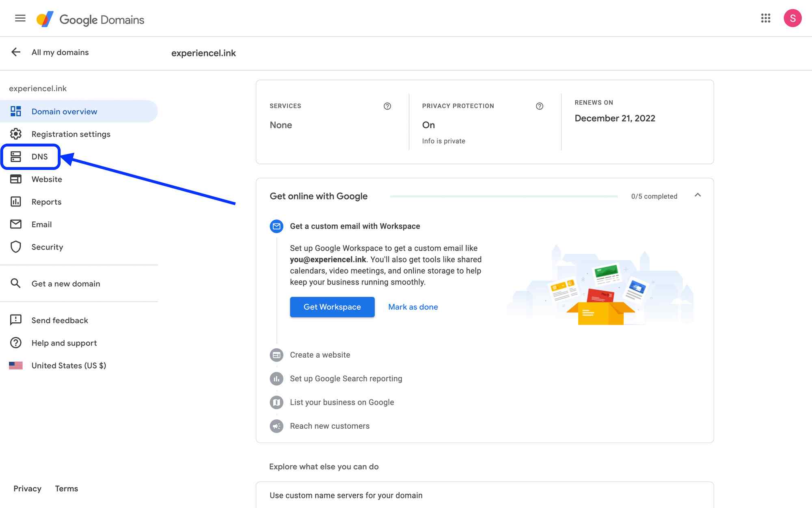812x508 pixels.
Task: Open the Terms link
Action: pos(66,488)
